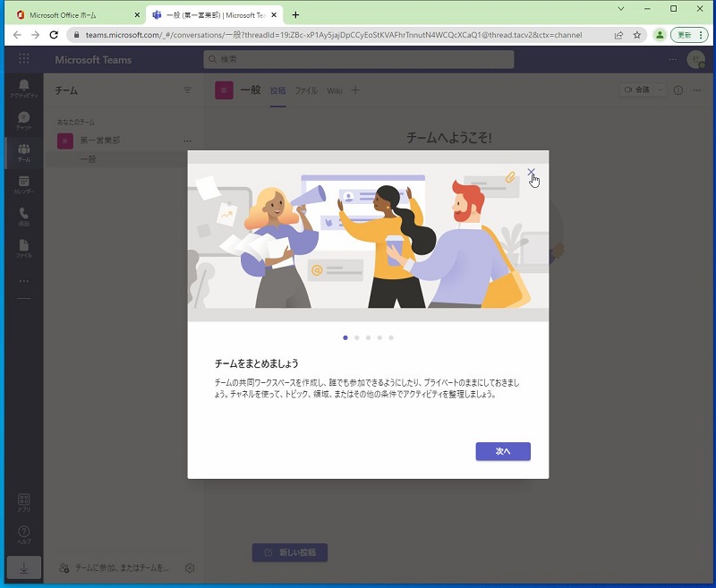Go to the third carousel page dot
This screenshot has height=588, width=716.
(x=368, y=337)
